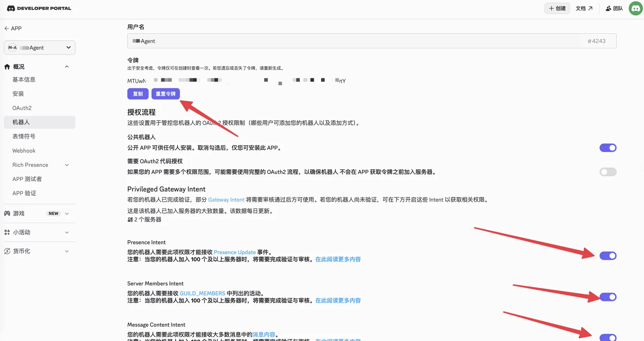
Task: Open 在此阅读更多内容 under Server Members Intent
Action: click(338, 300)
